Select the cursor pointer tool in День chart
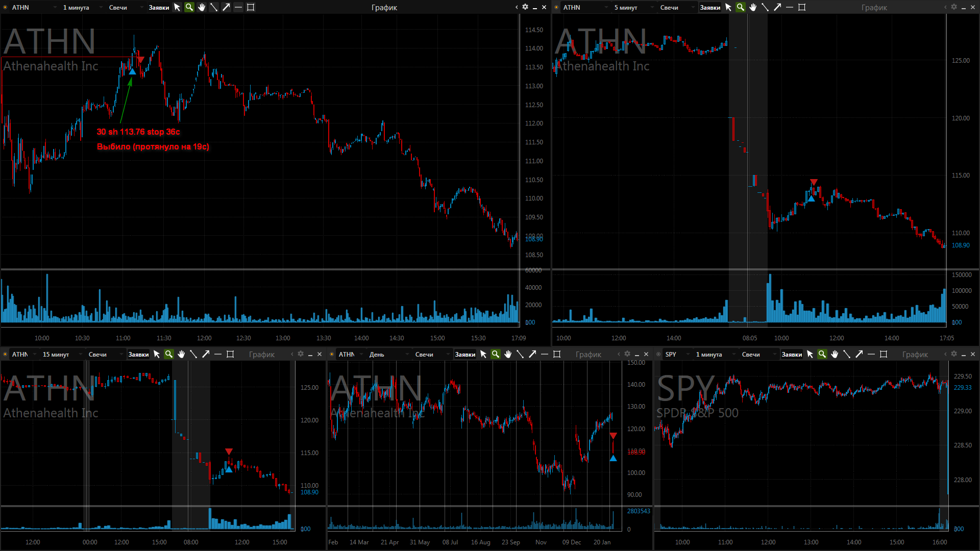This screenshot has width=980, height=551. click(483, 354)
